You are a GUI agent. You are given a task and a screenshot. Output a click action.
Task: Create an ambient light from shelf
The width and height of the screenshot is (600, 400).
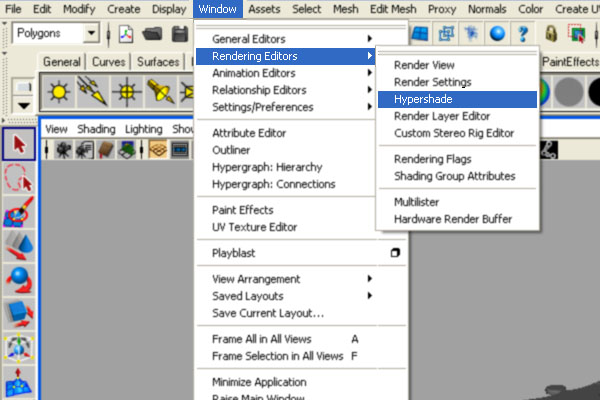59,92
